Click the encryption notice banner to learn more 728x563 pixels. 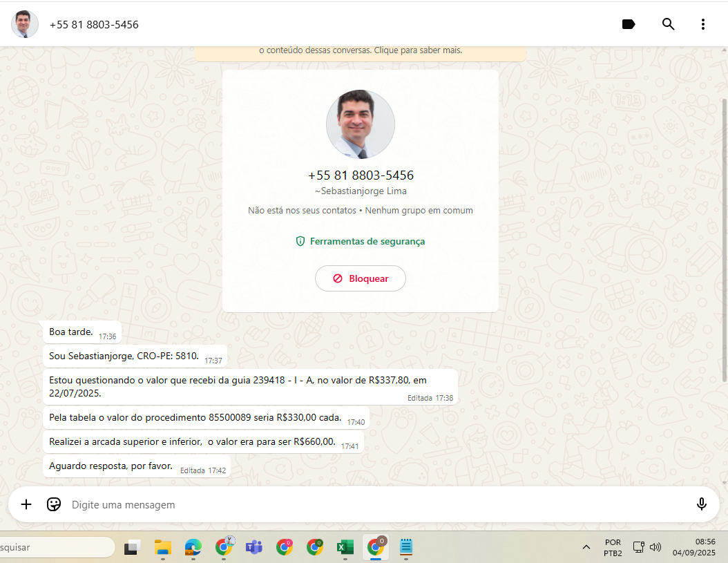(x=360, y=50)
